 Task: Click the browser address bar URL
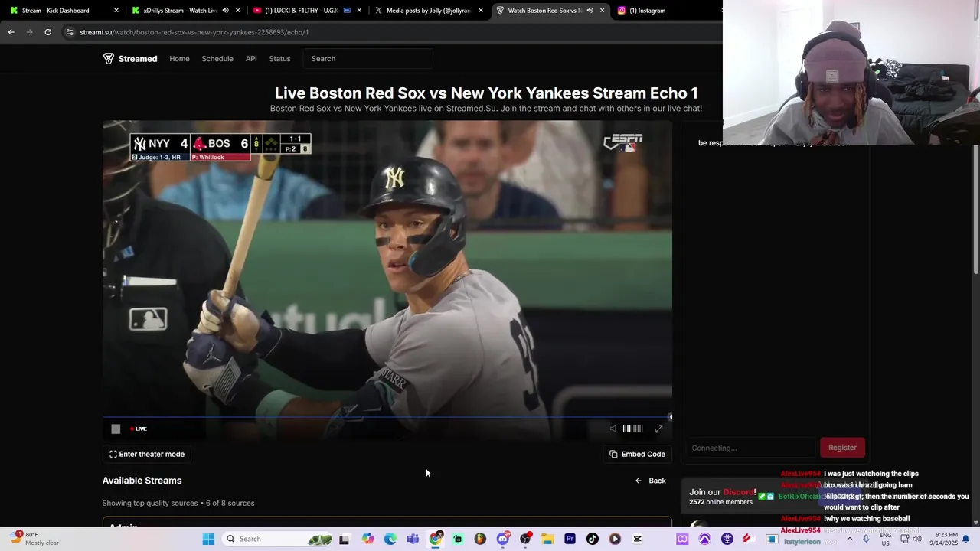click(x=194, y=32)
